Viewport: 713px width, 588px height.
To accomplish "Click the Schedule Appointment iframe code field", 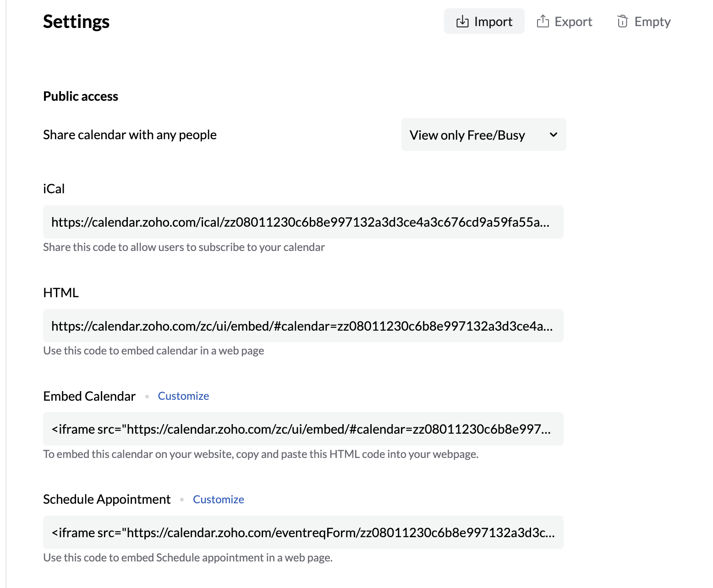I will pyautogui.click(x=303, y=533).
